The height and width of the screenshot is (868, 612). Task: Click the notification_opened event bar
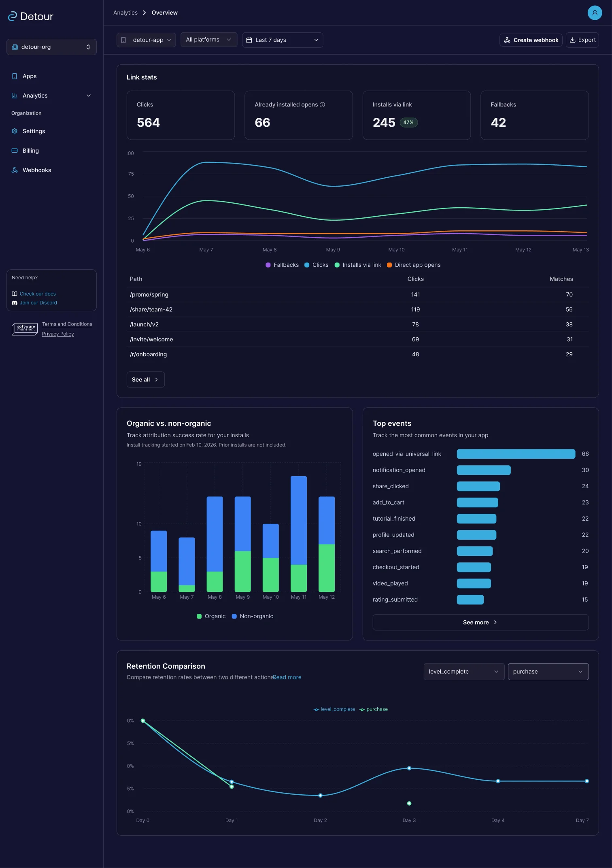click(484, 470)
